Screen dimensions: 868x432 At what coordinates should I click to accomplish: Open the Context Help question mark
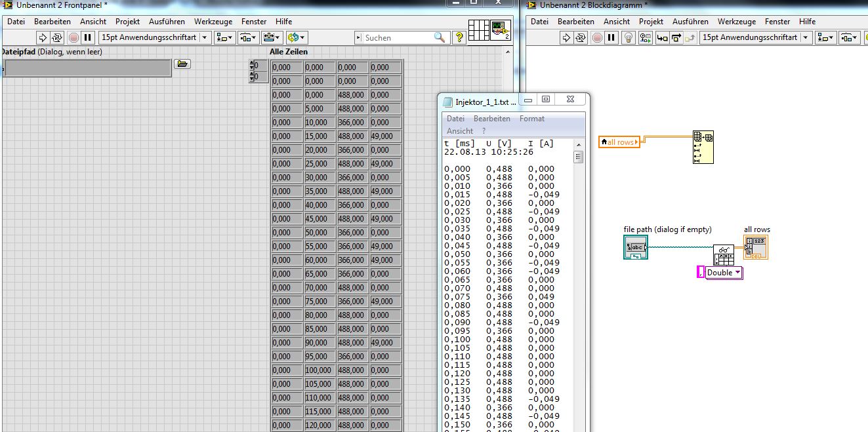459,38
